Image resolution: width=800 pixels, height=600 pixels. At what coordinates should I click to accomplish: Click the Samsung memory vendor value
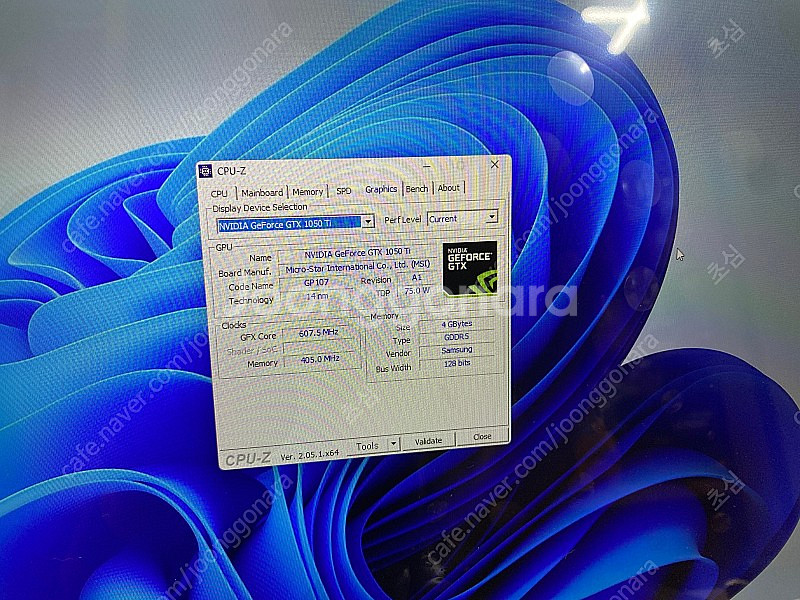click(457, 350)
